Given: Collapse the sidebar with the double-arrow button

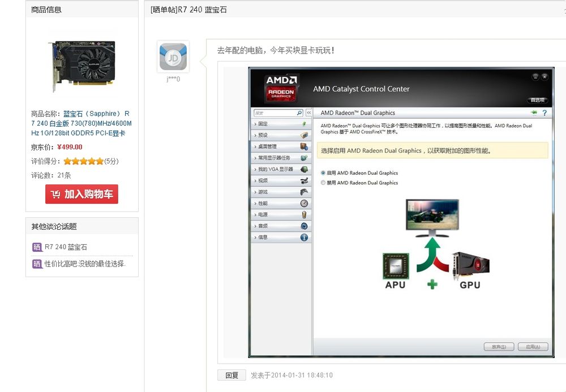Looking at the screenshot, I should click(x=309, y=113).
